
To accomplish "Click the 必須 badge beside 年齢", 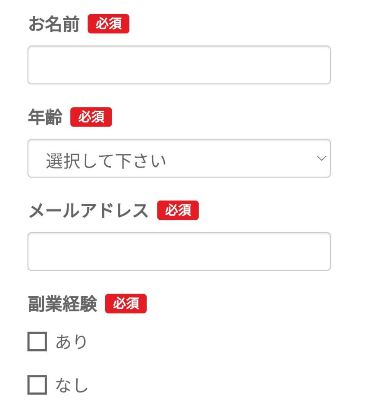I will point(91,117).
